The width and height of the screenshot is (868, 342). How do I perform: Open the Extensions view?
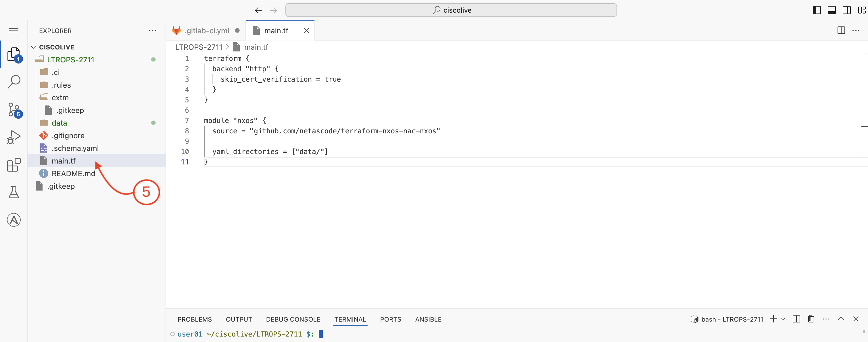click(x=14, y=165)
